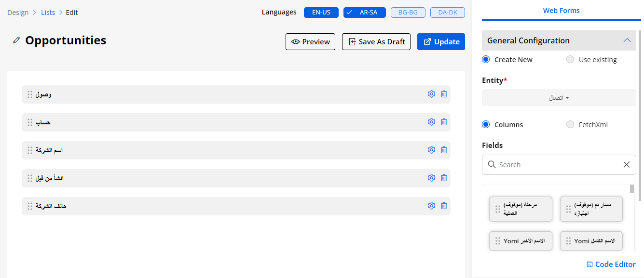This screenshot has height=278, width=644.
Task: Click drag handle of the second list row
Action: (30, 122)
